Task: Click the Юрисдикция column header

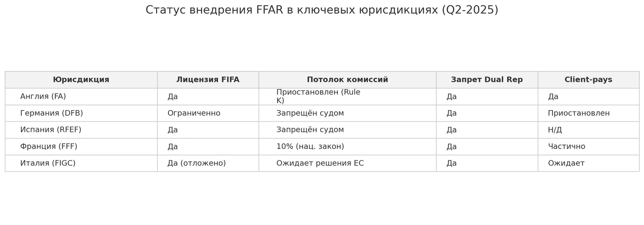Action: (x=81, y=80)
